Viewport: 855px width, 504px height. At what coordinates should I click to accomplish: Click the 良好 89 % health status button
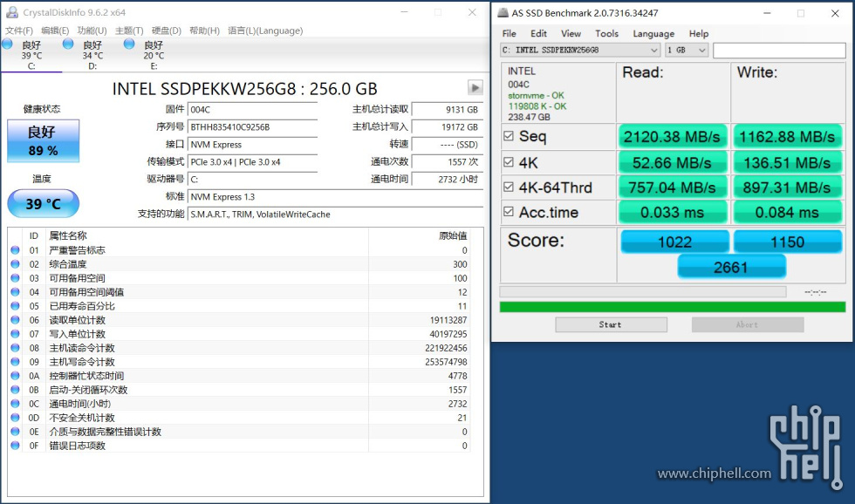point(43,141)
